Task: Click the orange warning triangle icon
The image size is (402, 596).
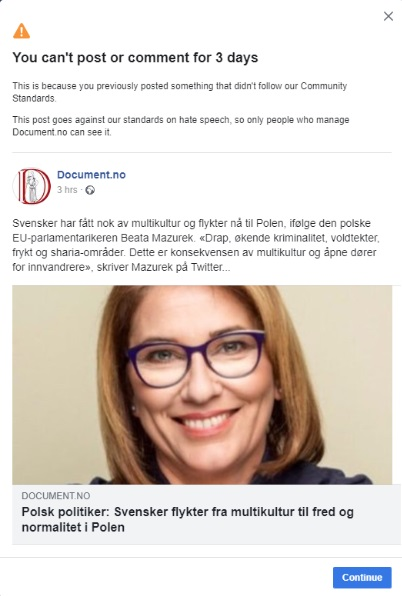Action: click(x=21, y=31)
